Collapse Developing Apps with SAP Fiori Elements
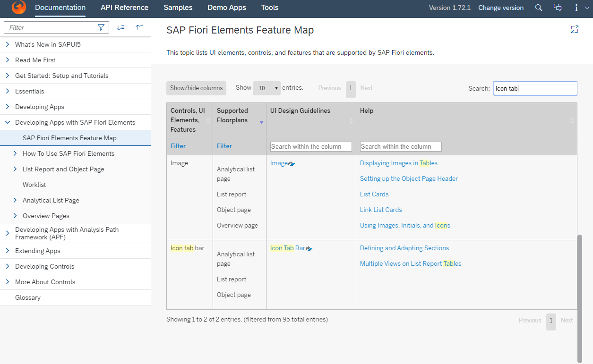This screenshot has width=593, height=364. pos(8,122)
